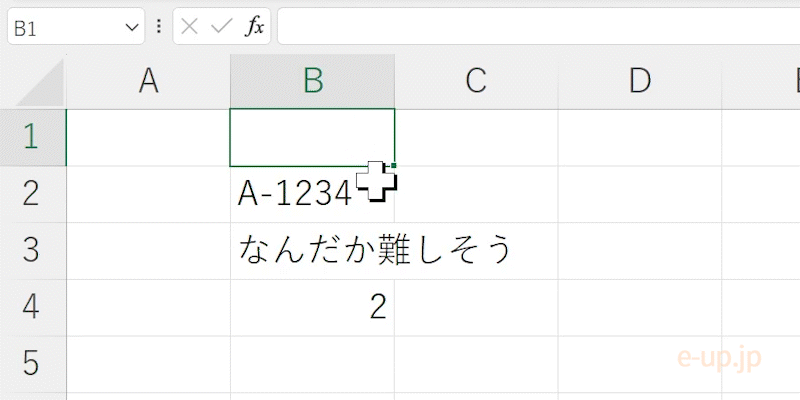Select cell containing A-1234

[x=312, y=194]
